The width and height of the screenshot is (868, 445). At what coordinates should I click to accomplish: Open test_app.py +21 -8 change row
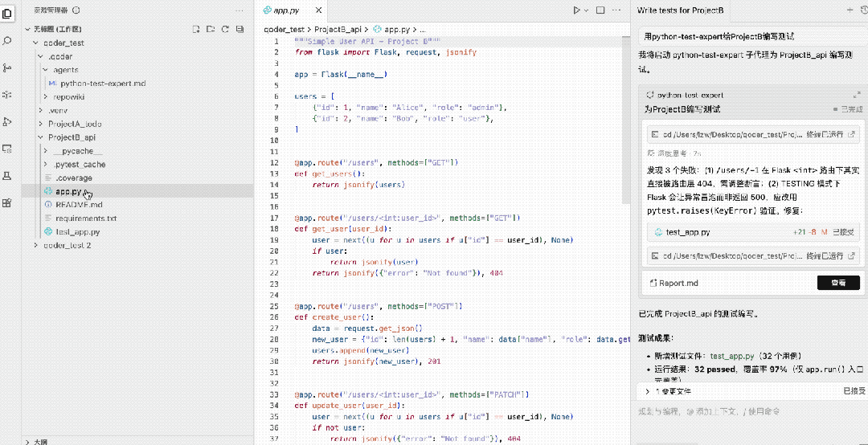coord(753,232)
